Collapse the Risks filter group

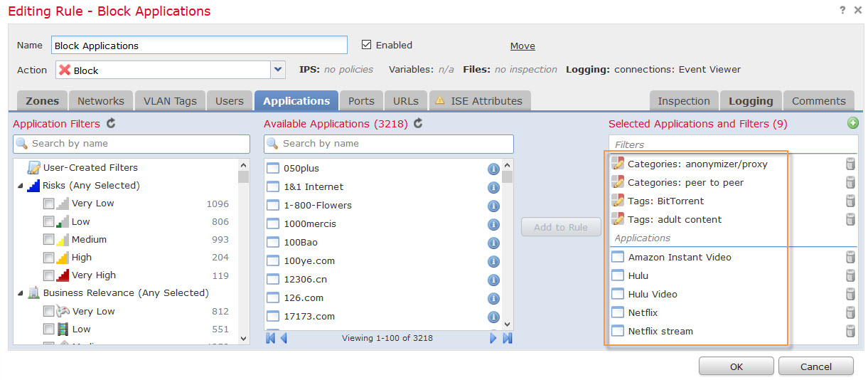[x=20, y=186]
